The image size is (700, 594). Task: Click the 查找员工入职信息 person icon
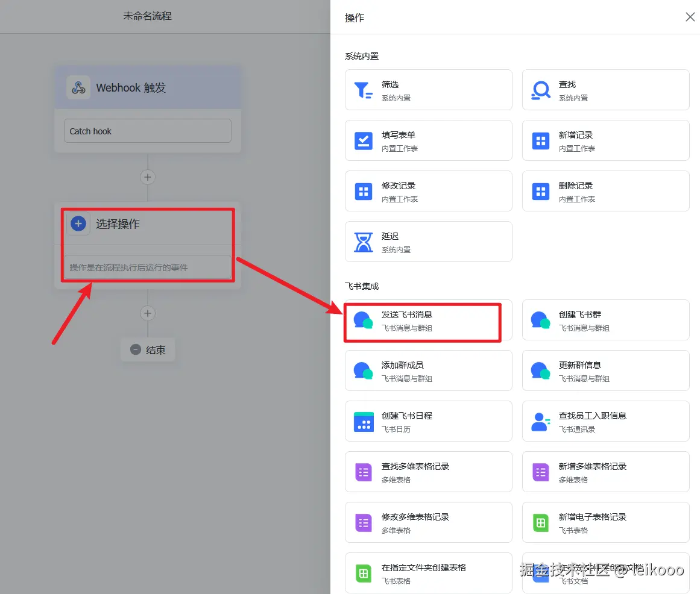coord(541,422)
